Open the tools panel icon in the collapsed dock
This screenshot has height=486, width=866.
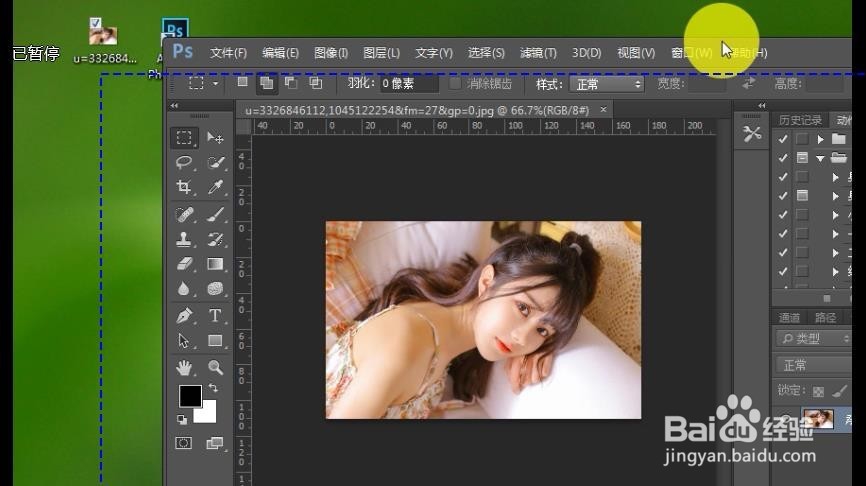click(752, 134)
